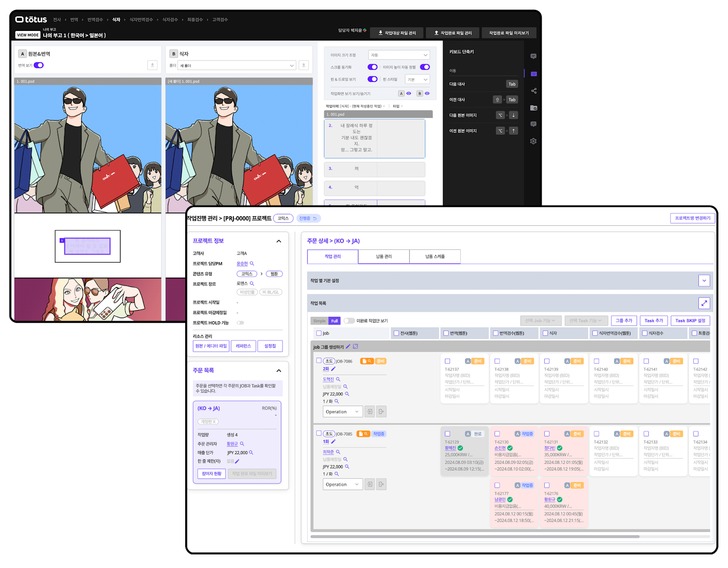Click the magnifier icon next to 윤승현

click(x=252, y=264)
